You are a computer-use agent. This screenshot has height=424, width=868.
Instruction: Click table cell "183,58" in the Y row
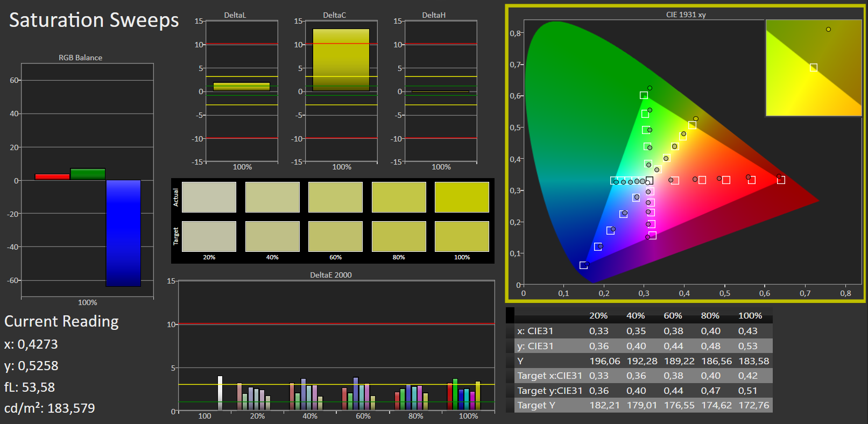click(x=754, y=361)
